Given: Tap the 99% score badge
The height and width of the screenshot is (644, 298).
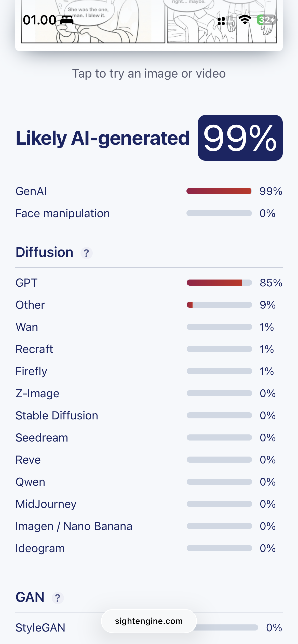Looking at the screenshot, I should tap(240, 138).
